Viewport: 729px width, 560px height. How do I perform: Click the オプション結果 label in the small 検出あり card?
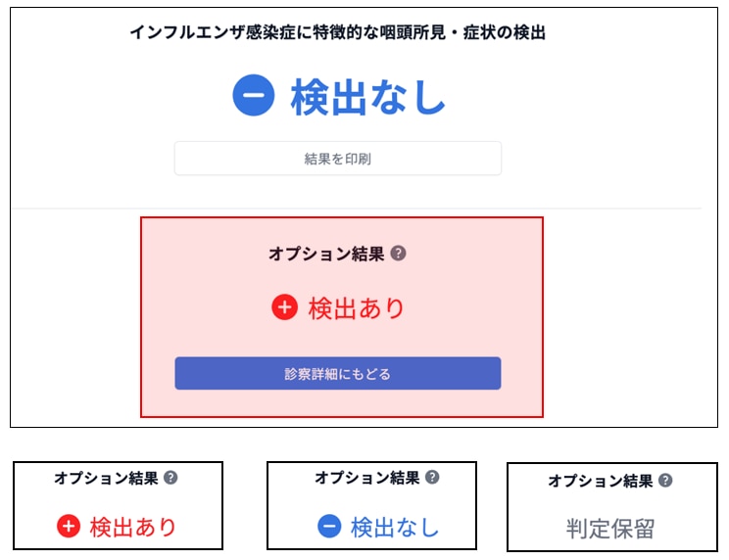point(105,479)
